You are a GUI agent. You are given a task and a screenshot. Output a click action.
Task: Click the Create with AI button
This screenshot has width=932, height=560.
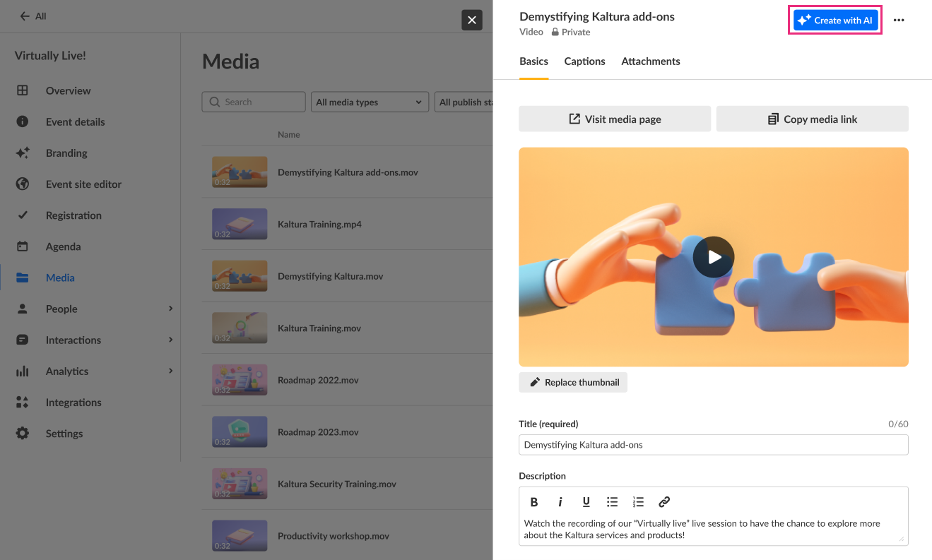(835, 20)
